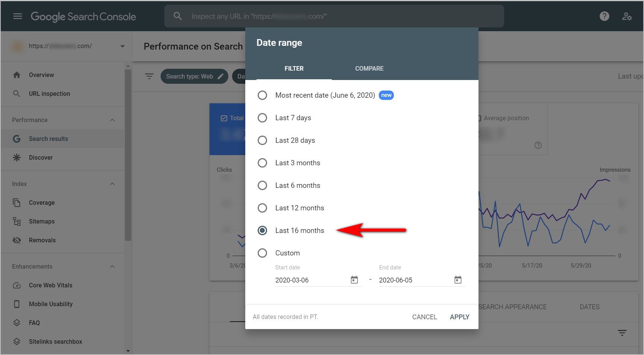Select the Custom date range option
This screenshot has height=355, width=644.
tap(262, 253)
